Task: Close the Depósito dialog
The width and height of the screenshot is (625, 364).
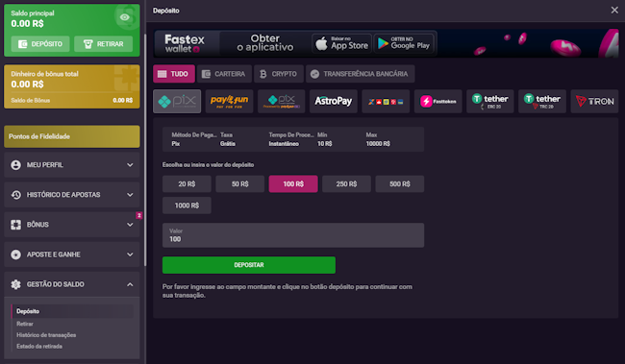Action: 614,11
